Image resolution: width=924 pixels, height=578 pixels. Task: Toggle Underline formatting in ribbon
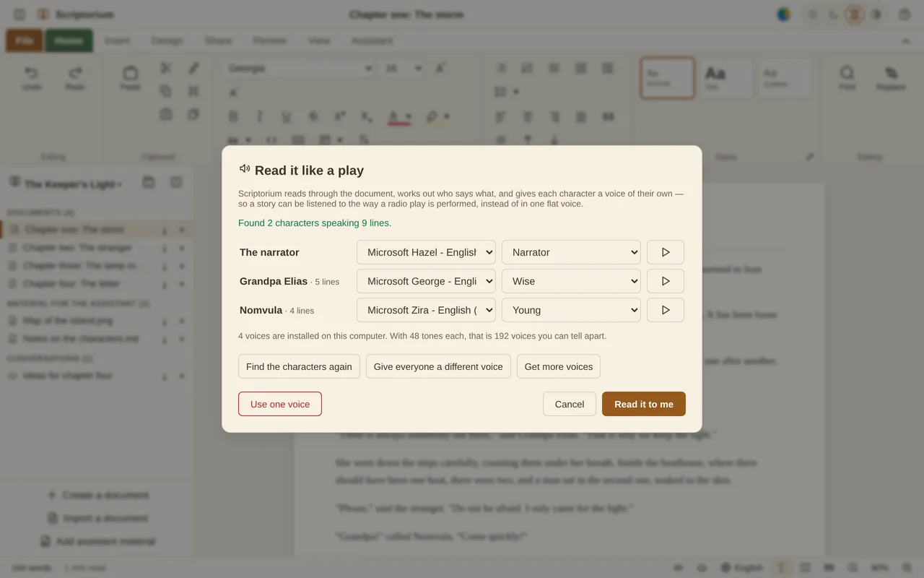pyautogui.click(x=286, y=116)
